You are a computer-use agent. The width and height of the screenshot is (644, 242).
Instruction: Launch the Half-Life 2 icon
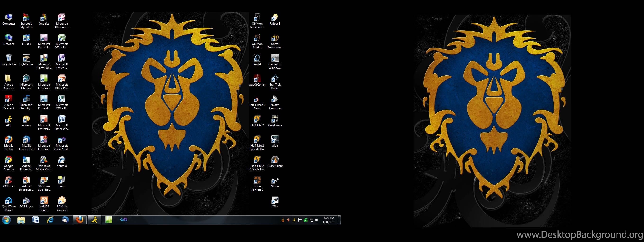pos(257,121)
